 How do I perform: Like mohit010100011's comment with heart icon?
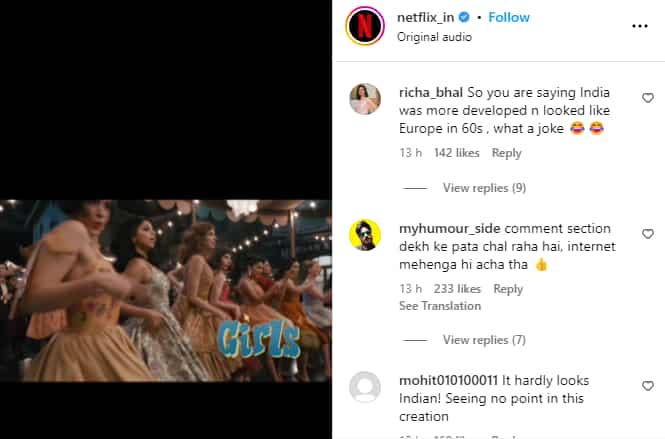pyautogui.click(x=648, y=386)
